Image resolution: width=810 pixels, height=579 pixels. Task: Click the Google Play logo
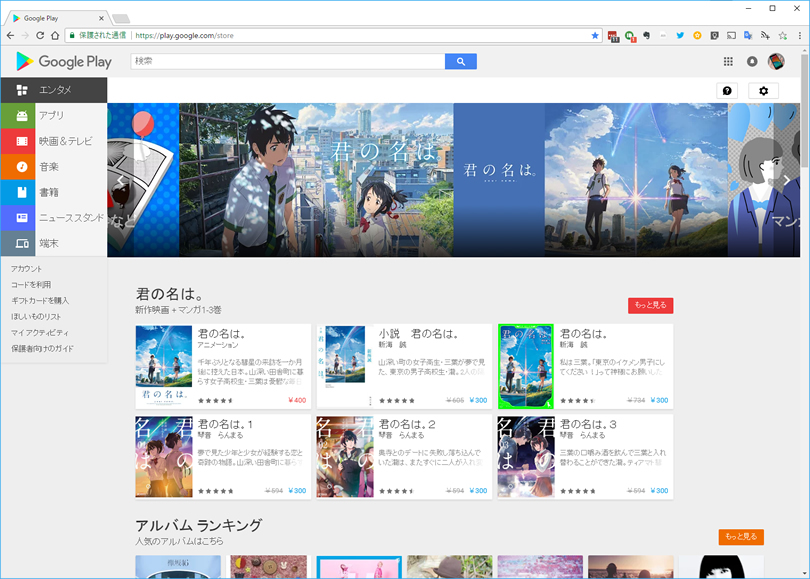click(64, 61)
